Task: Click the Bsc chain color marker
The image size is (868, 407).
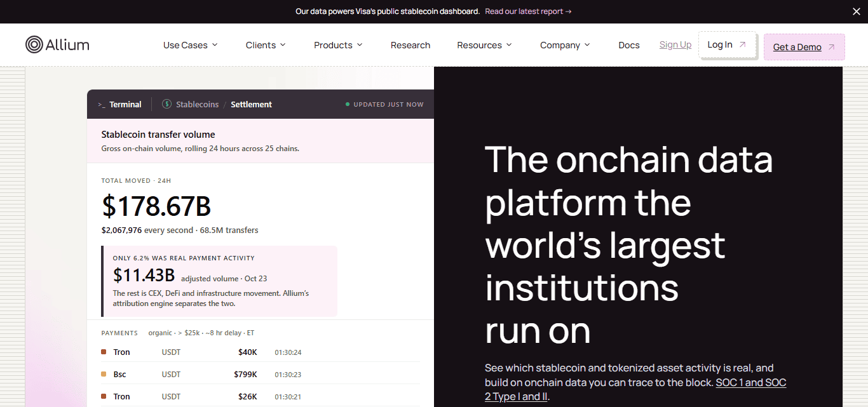Action: tap(104, 374)
